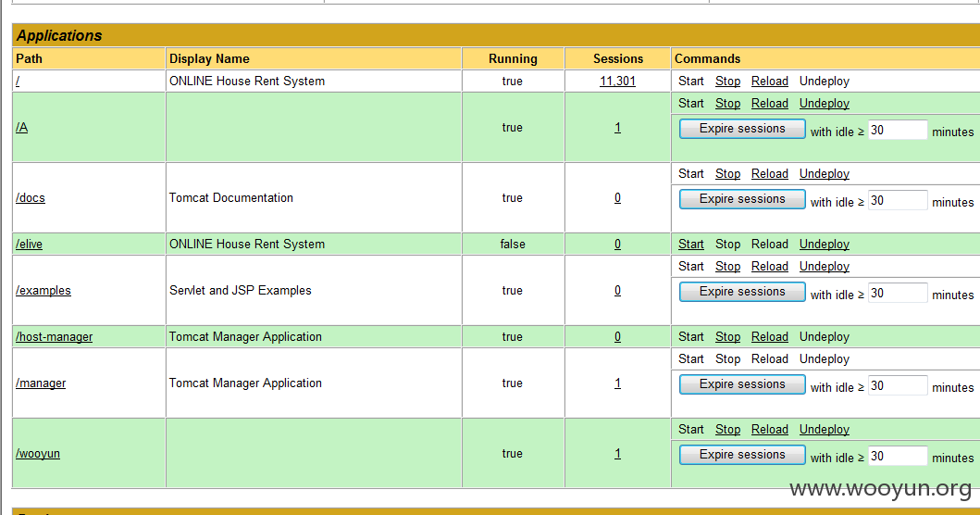Focus idle minutes field for /examples
Viewport: 980px width, 515px height.
[898, 293]
